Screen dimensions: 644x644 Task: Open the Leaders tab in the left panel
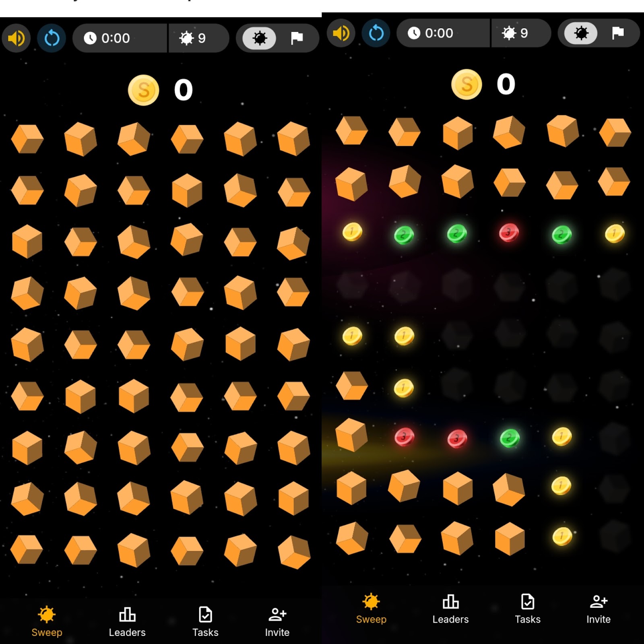(x=127, y=622)
